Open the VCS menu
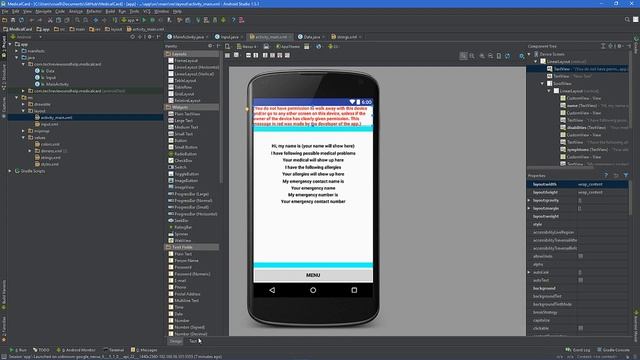 point(147,11)
